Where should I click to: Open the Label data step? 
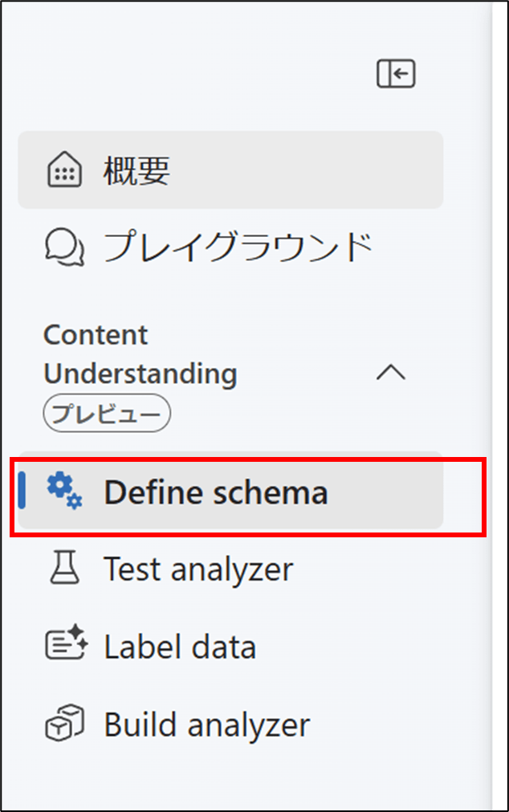(x=230, y=647)
